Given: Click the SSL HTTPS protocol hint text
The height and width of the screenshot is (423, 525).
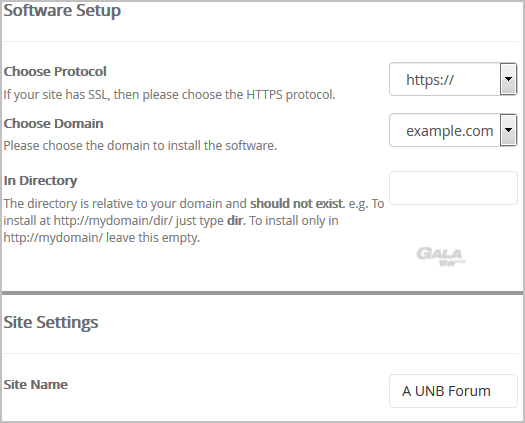Looking at the screenshot, I should pyautogui.click(x=169, y=95).
